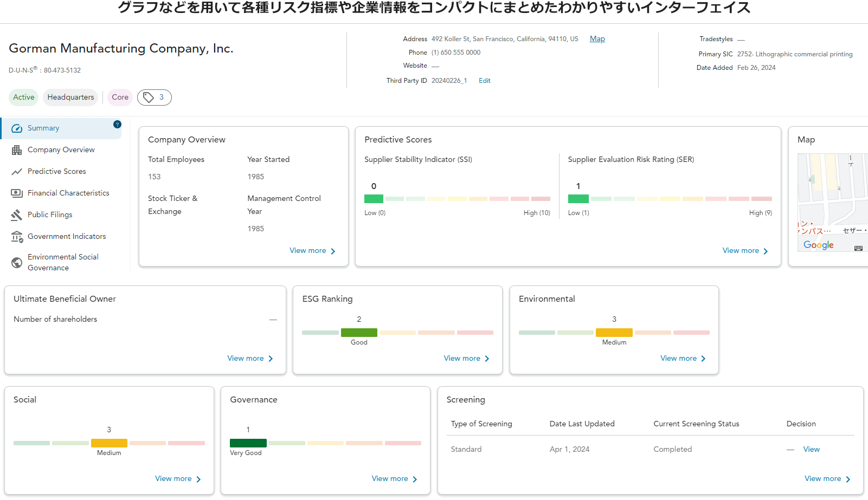Click the Environmental Medium yellow segment

point(614,333)
